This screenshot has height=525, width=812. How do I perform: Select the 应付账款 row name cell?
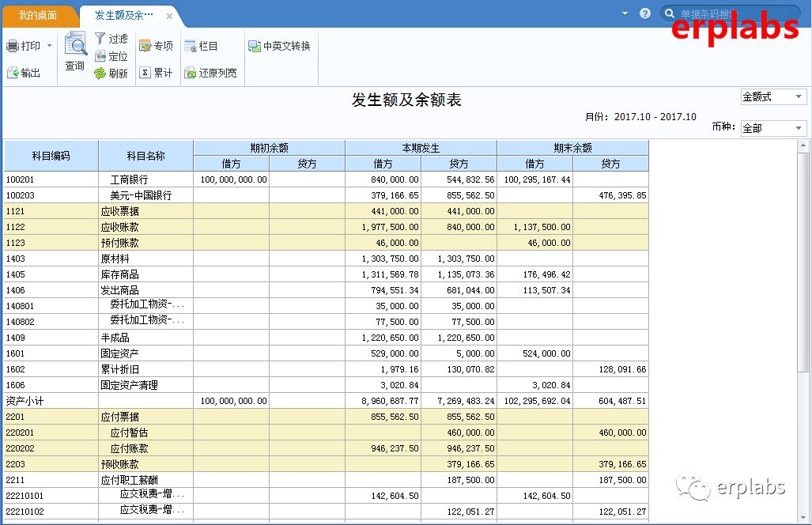(146, 448)
